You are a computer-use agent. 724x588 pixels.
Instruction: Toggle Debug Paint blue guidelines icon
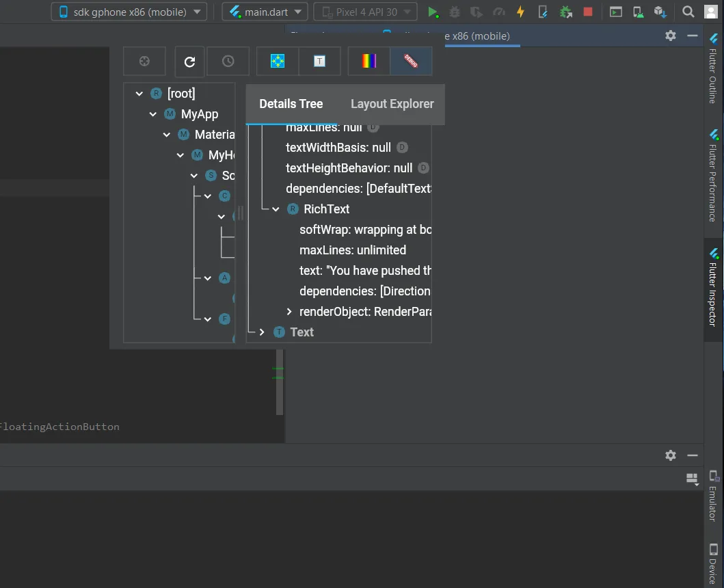(x=278, y=62)
